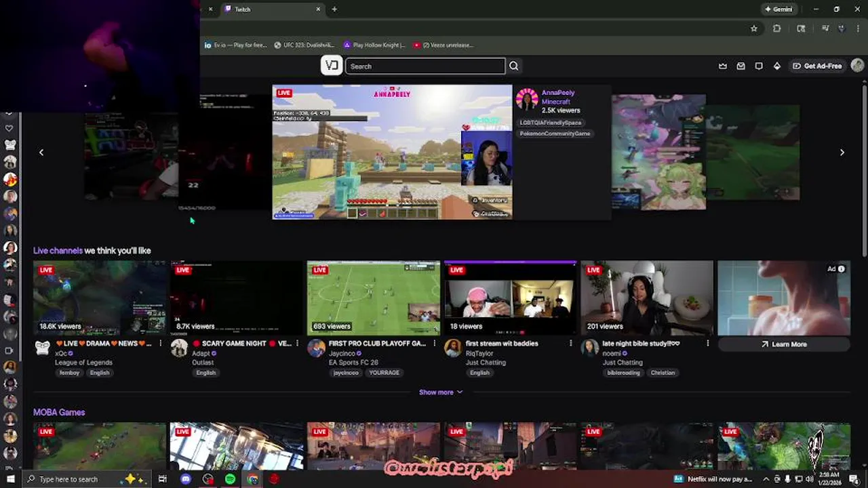The image size is (868, 488).
Task: Open Jaycinco football stream thumbnail
Action: (x=374, y=298)
